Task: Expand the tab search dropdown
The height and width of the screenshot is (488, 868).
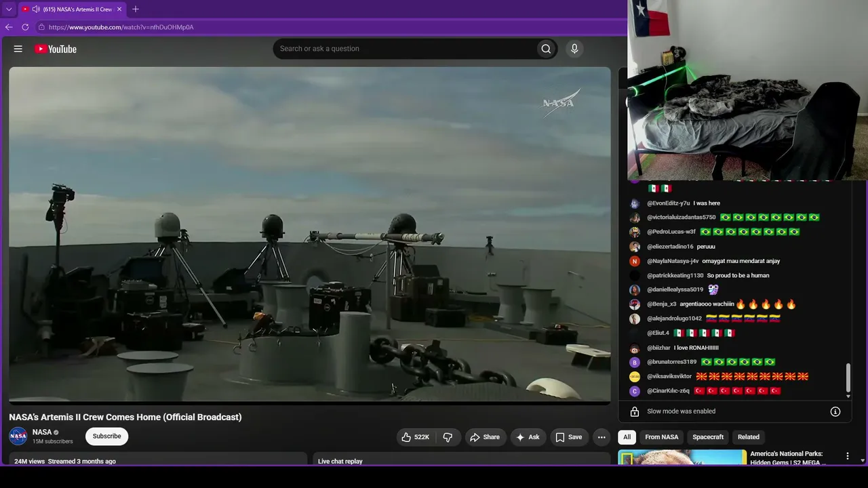Action: 9,9
